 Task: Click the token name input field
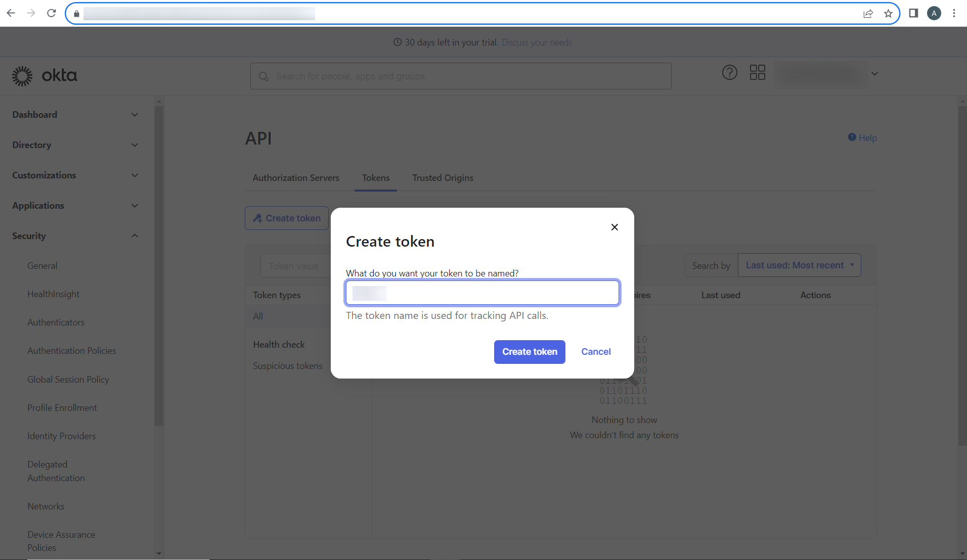pyautogui.click(x=482, y=293)
